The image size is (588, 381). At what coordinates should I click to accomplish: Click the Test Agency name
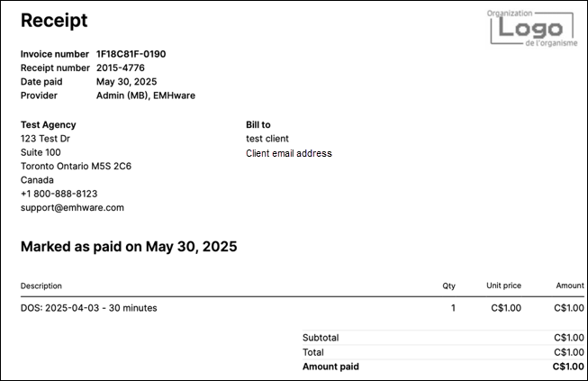coord(49,124)
